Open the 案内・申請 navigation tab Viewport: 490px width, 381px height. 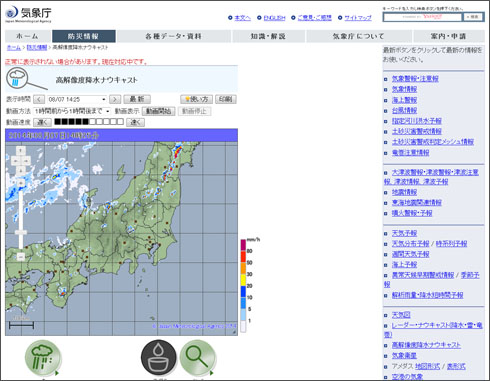(x=449, y=36)
